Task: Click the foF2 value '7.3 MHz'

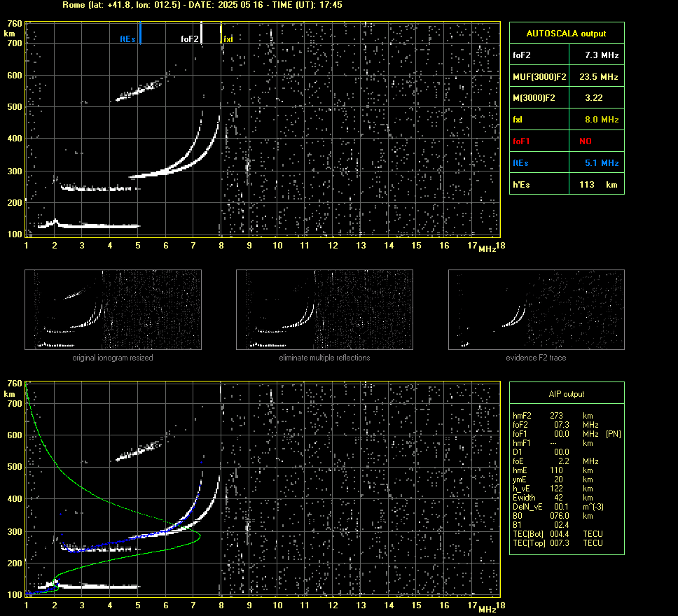Action: click(x=602, y=55)
